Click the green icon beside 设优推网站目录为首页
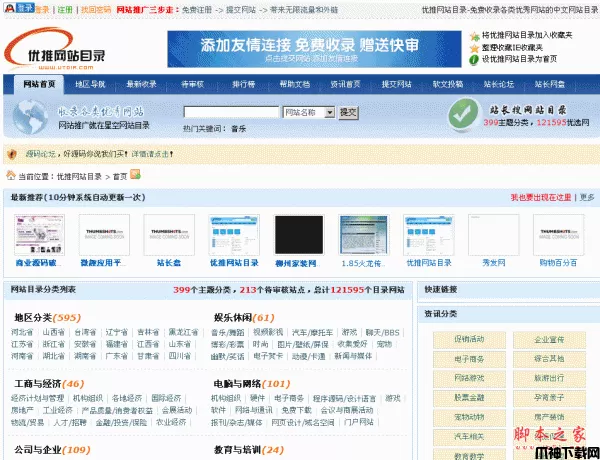Screen dimensions: 600x460 (474, 60)
